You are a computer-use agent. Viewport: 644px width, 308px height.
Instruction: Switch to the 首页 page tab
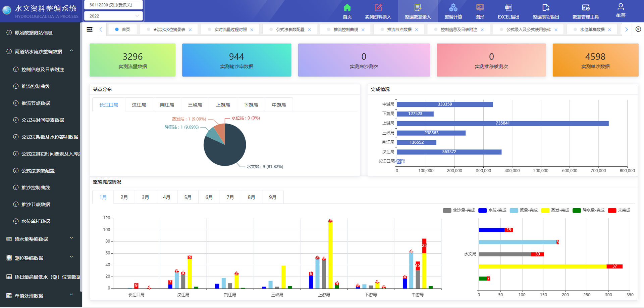pyautogui.click(x=123, y=30)
